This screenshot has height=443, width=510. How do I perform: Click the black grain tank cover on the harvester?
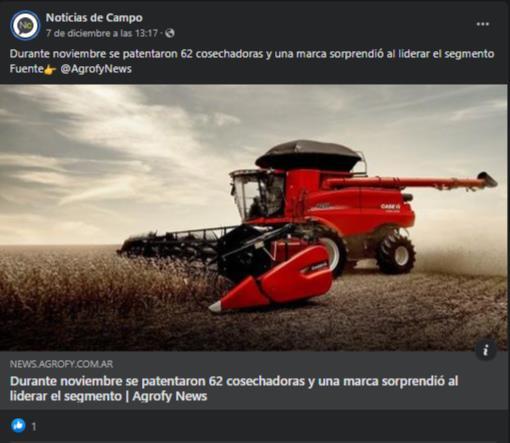point(309,155)
